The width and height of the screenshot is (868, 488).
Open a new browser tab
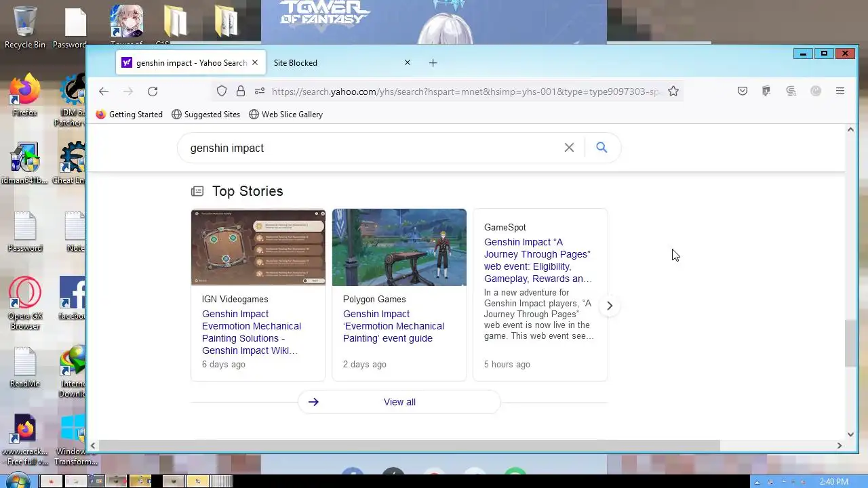(433, 62)
